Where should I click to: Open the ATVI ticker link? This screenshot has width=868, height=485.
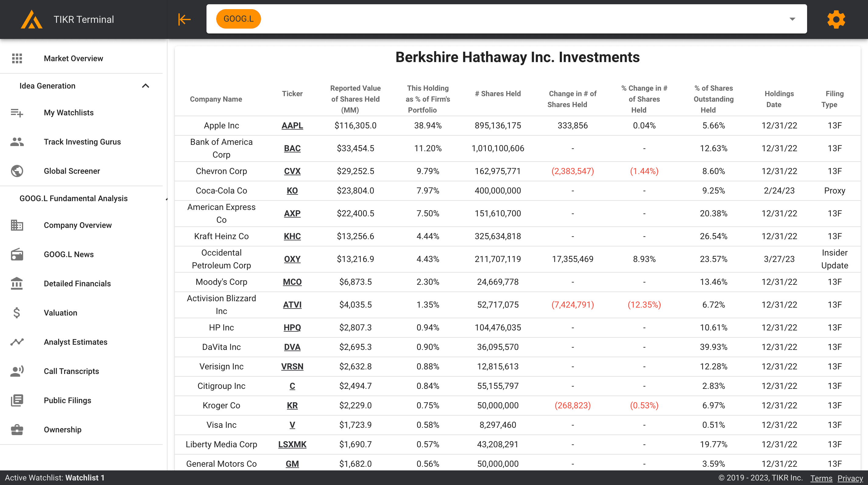[x=292, y=305]
